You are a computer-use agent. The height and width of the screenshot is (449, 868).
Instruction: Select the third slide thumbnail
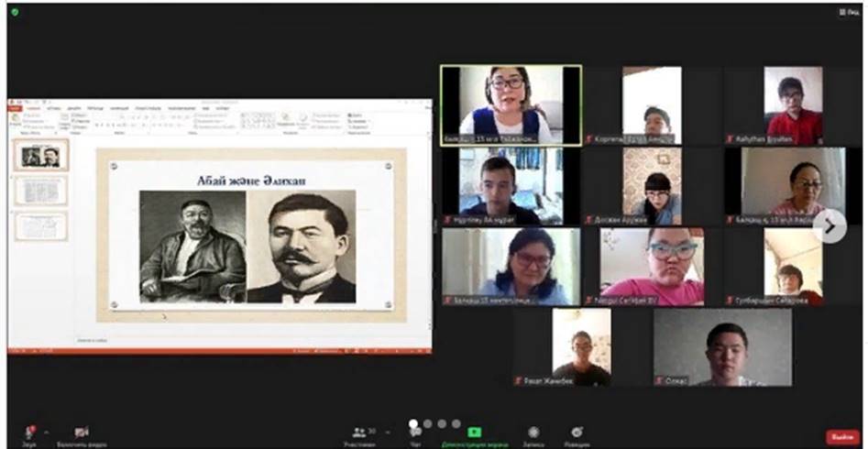(41, 226)
